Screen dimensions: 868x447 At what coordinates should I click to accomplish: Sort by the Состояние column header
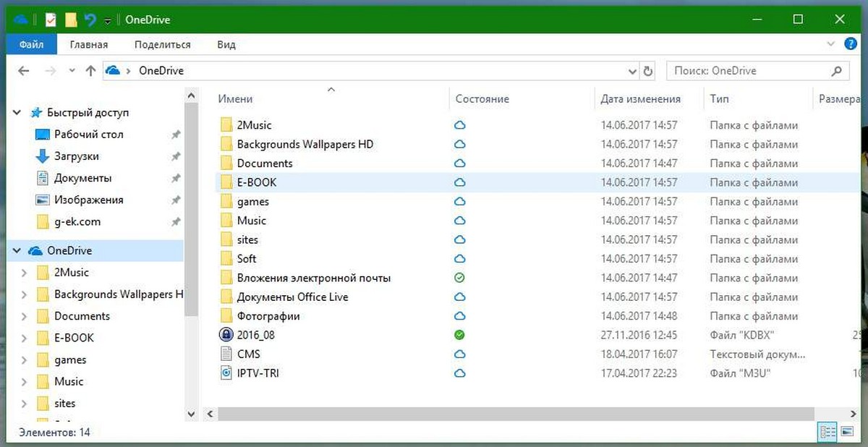tap(482, 99)
